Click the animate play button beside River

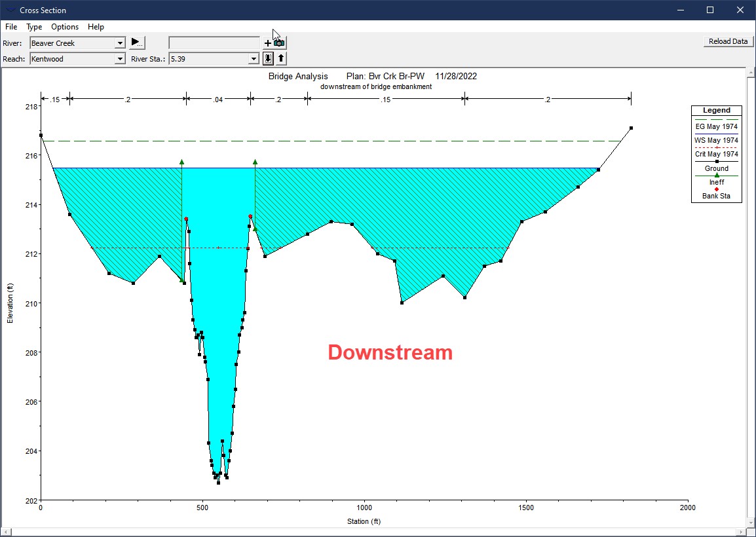[x=136, y=43]
